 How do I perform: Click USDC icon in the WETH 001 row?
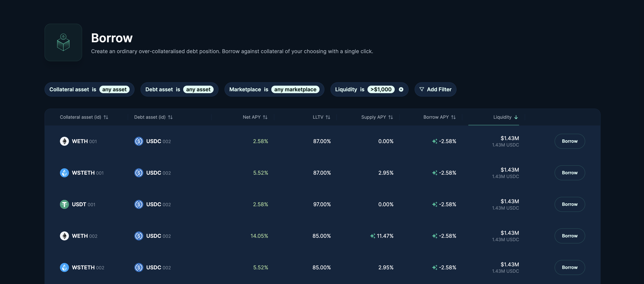point(139,141)
